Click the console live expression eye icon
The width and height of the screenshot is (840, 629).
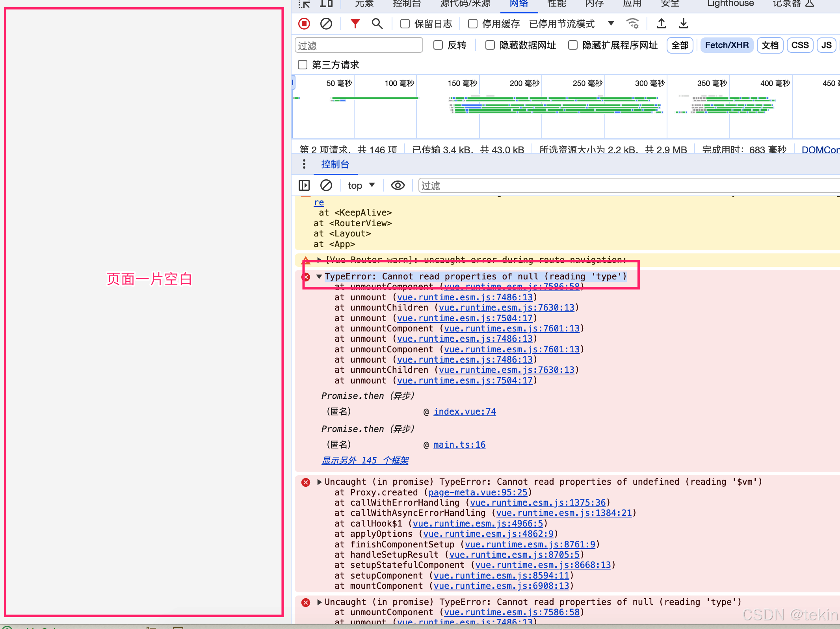tap(398, 185)
